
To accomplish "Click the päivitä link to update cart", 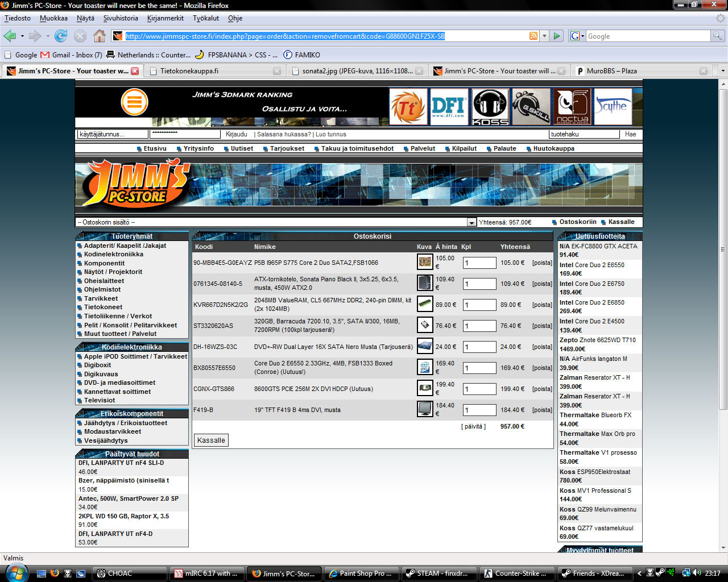I will [x=473, y=426].
